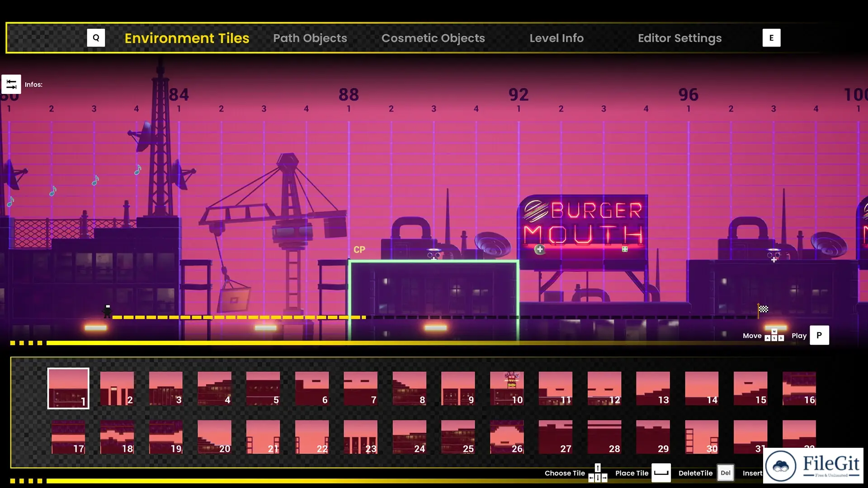Viewport: 868px width, 488px height.
Task: Click the Choose Tile label
Action: [565, 473]
